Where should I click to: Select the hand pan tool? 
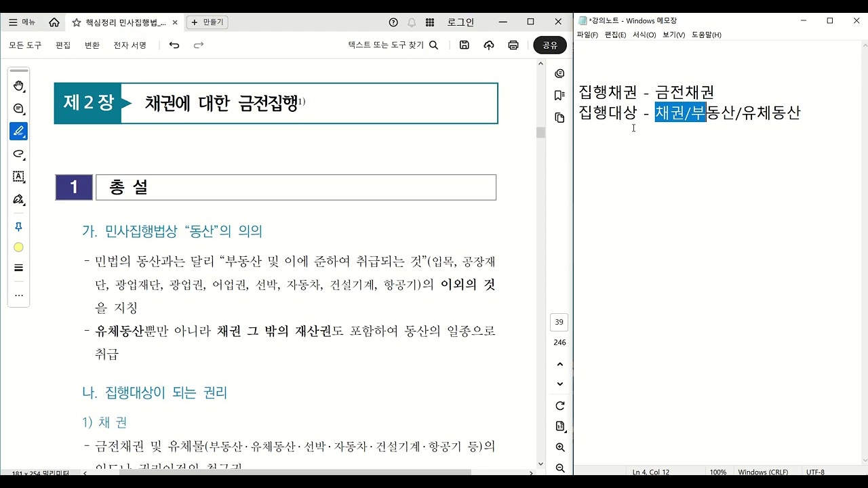click(19, 86)
